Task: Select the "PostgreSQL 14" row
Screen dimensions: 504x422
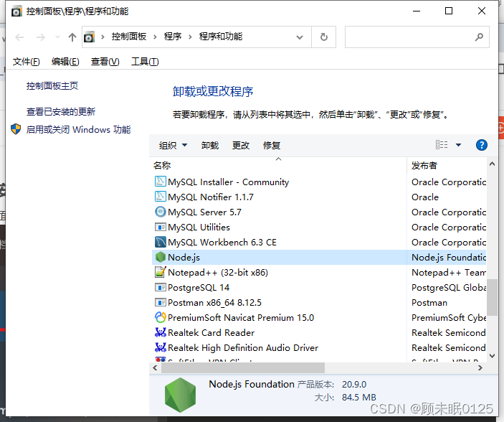Action: point(319,288)
